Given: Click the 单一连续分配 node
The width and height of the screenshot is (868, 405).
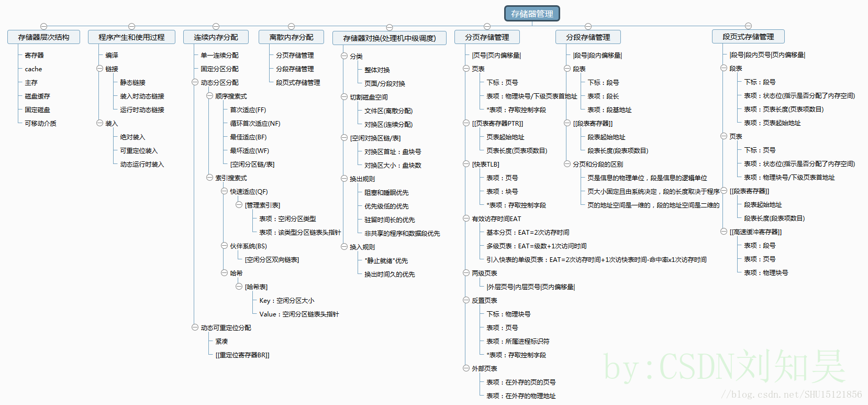Looking at the screenshot, I should click(219, 55).
